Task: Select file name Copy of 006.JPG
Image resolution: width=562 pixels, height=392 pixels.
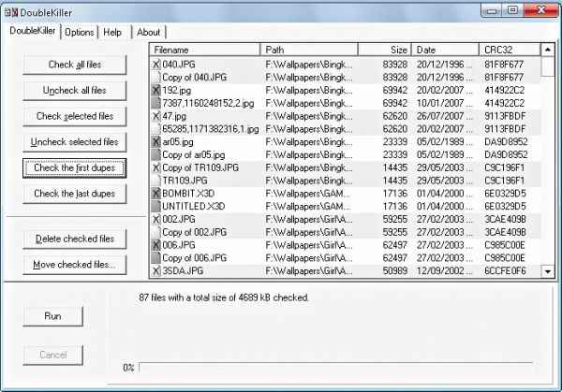Action: (x=194, y=258)
